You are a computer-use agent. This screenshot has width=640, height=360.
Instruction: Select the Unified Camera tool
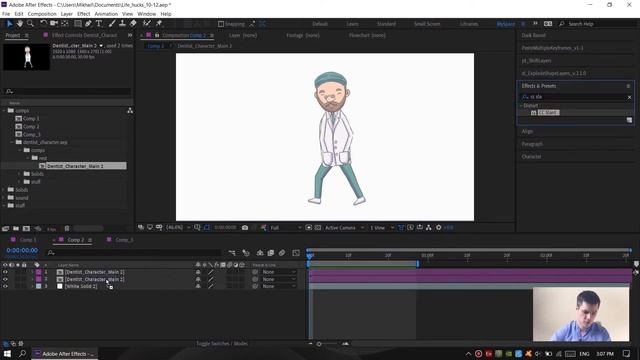[x=54, y=24]
